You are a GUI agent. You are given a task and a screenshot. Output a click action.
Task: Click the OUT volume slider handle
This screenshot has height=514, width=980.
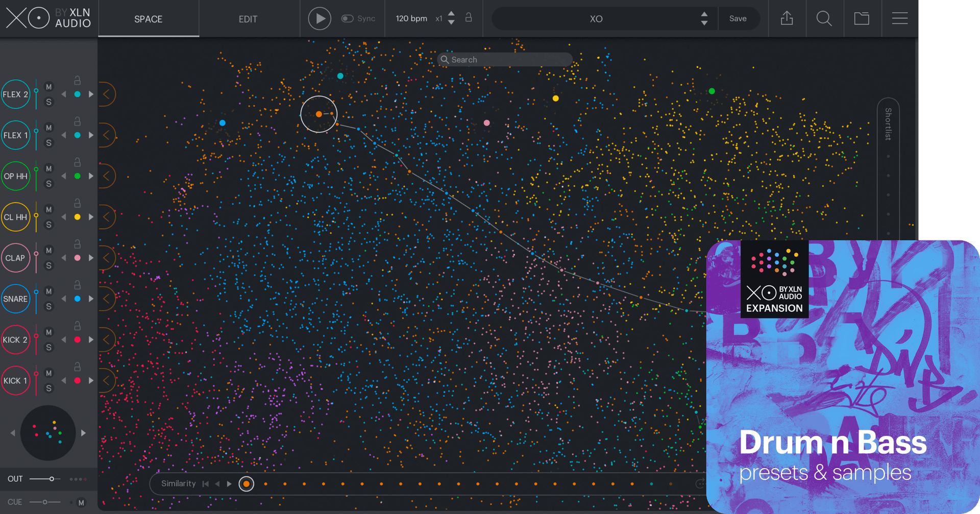[x=52, y=479]
